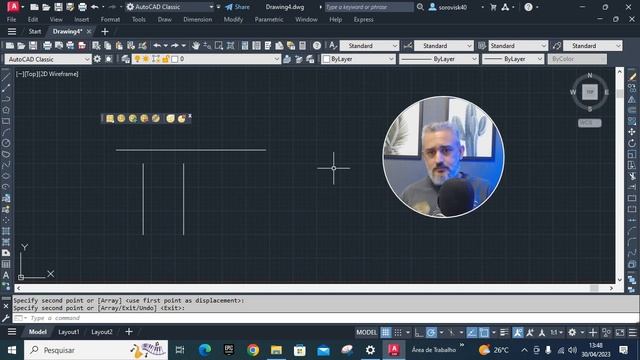Click the layer 0 color swatch
Screen dimensions: 640x360
pos(175,59)
